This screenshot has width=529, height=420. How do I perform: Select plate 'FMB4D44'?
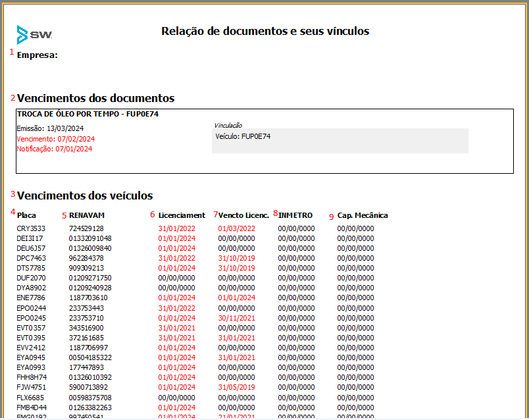[x=32, y=407]
